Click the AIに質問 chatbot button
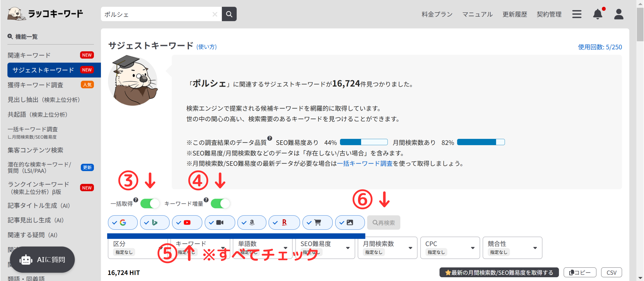This screenshot has width=644, height=281. pos(42,259)
